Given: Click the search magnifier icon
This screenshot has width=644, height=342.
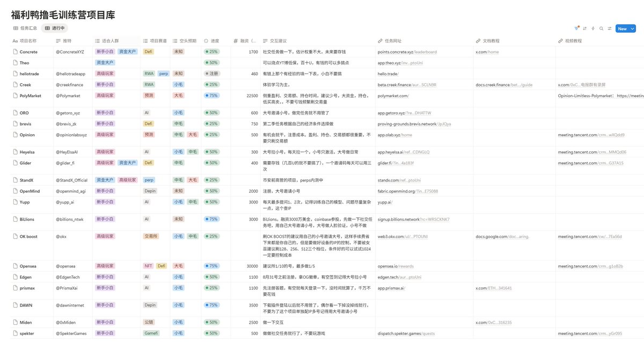Looking at the screenshot, I should 601,28.
